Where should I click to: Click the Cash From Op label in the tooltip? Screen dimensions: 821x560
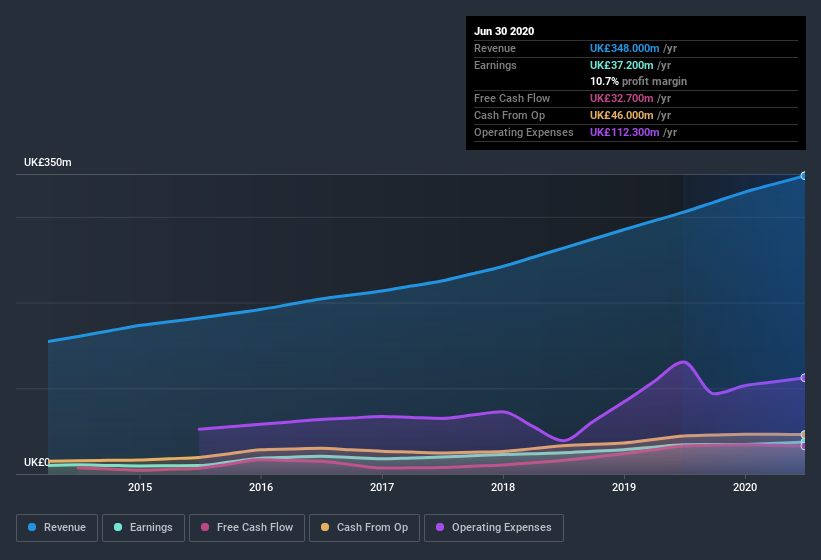(509, 115)
